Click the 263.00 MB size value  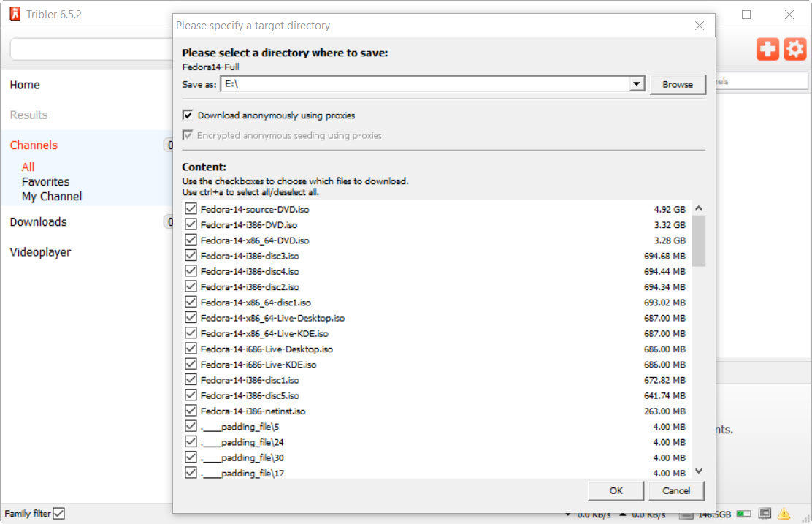(x=665, y=411)
